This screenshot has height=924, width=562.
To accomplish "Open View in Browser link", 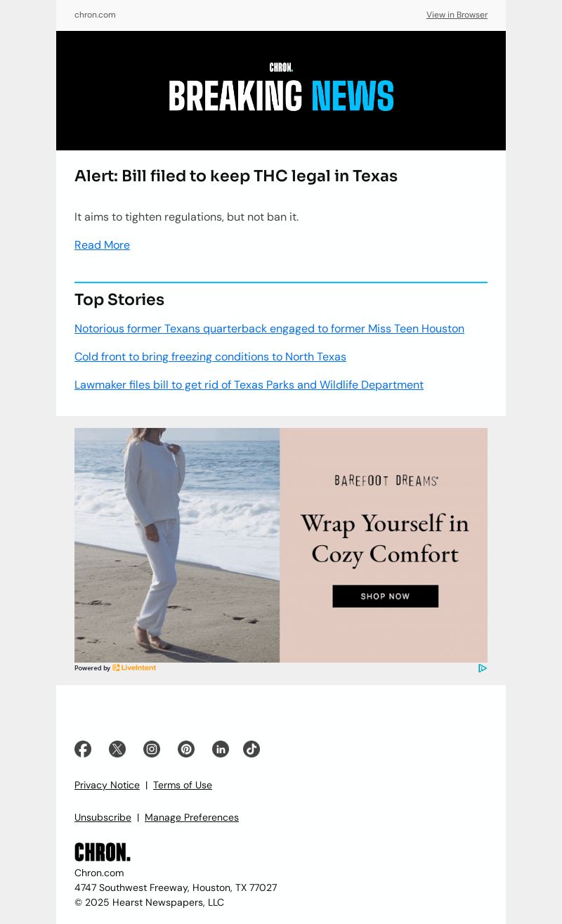I will tap(457, 15).
